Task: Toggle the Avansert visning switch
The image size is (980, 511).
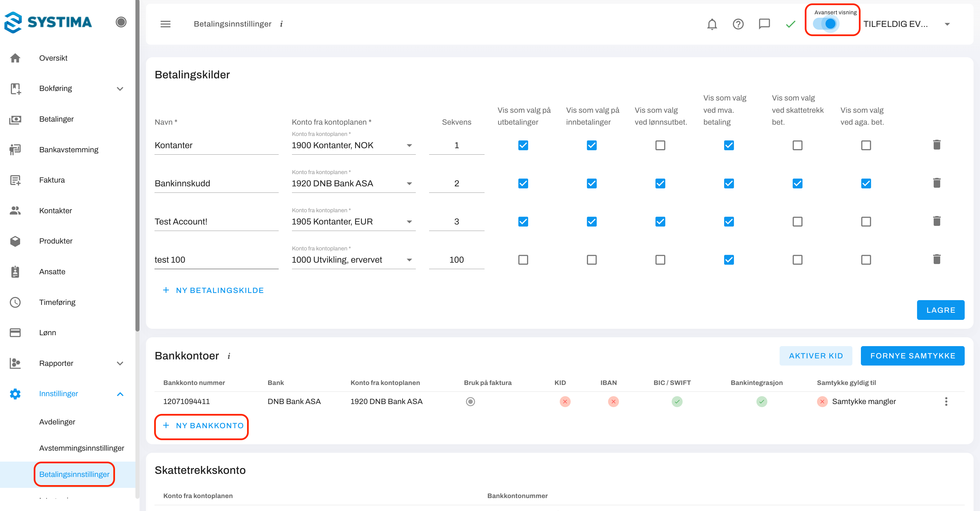Action: click(x=826, y=24)
